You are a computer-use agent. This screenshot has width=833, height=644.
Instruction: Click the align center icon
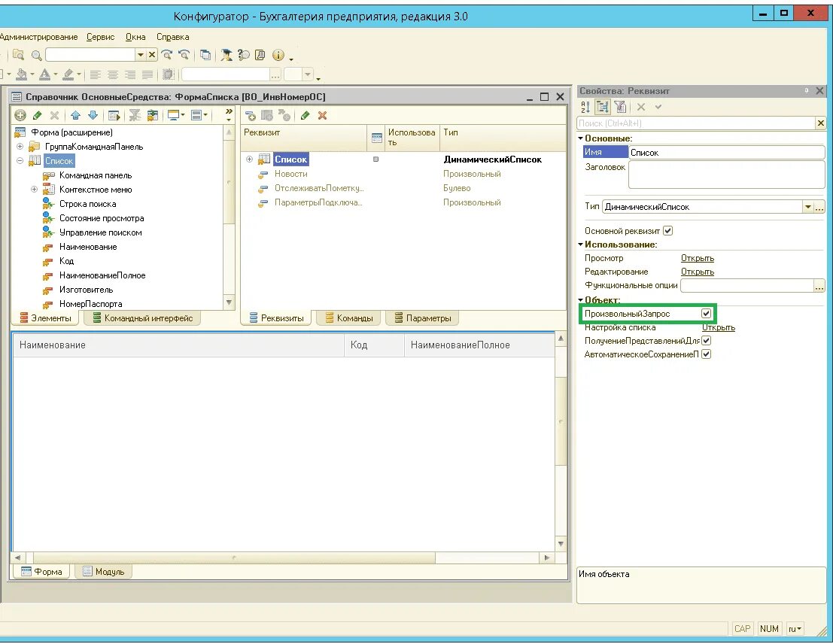113,74
